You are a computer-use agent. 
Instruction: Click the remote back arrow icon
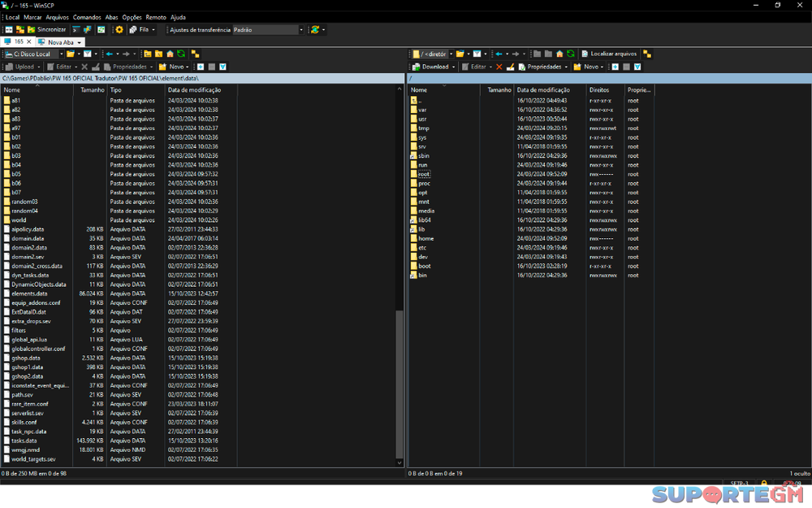[x=499, y=54]
